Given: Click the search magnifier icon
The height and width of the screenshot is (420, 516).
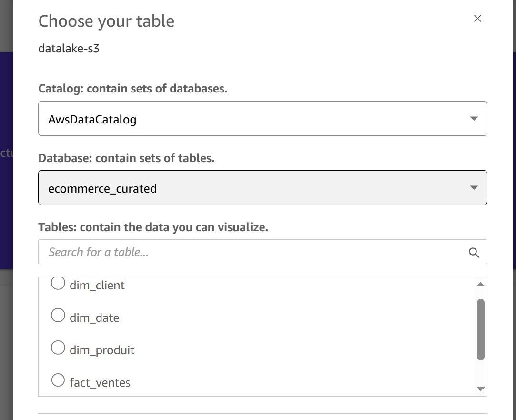Looking at the screenshot, I should [474, 253].
